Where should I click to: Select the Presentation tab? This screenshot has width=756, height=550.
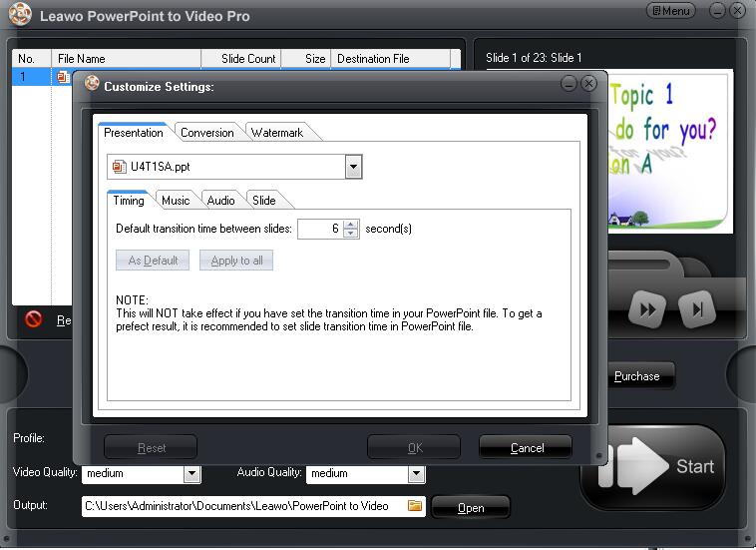133,133
